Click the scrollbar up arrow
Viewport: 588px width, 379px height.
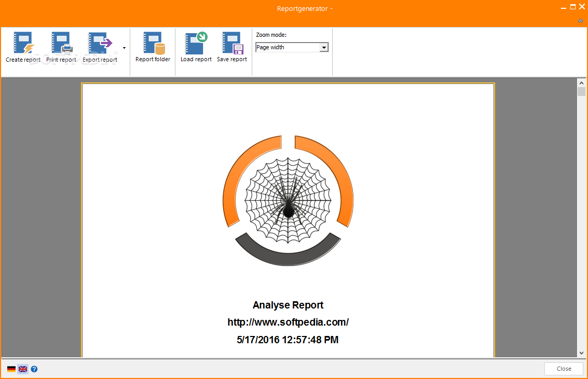point(581,83)
